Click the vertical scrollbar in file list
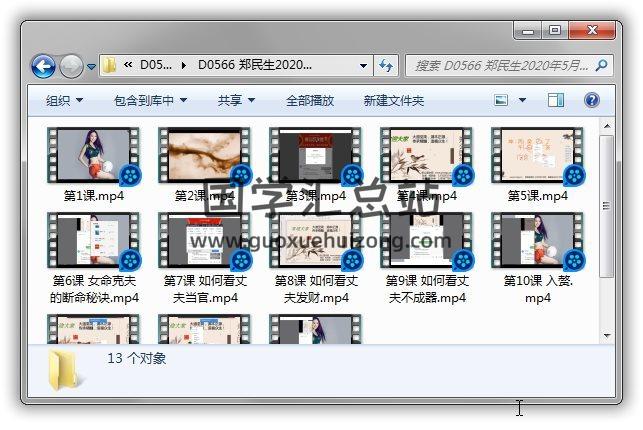643x430 pixels. click(606, 200)
